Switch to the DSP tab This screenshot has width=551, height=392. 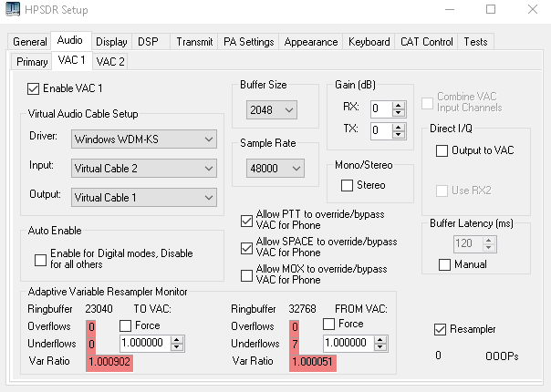tap(148, 42)
